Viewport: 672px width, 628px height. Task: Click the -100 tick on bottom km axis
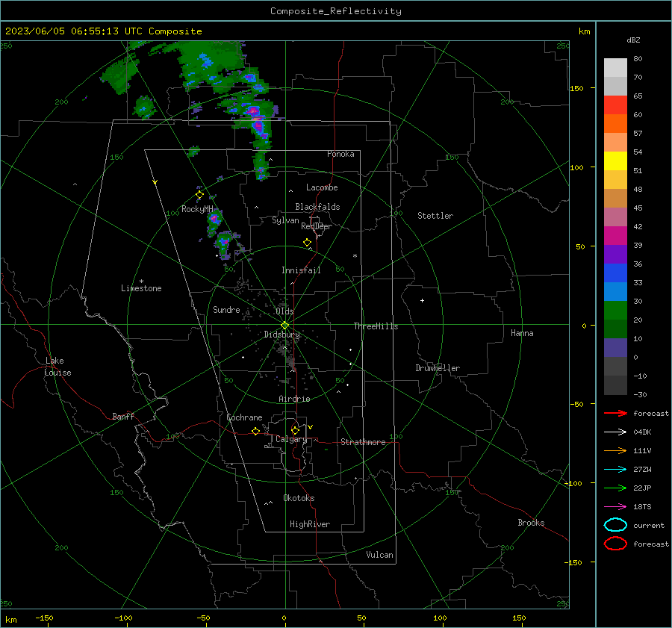[123, 618]
